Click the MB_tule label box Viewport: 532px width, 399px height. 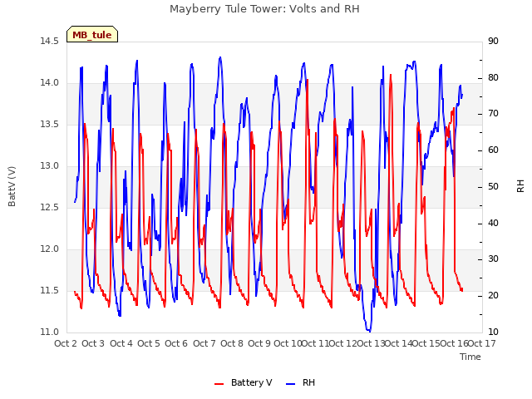(92, 34)
